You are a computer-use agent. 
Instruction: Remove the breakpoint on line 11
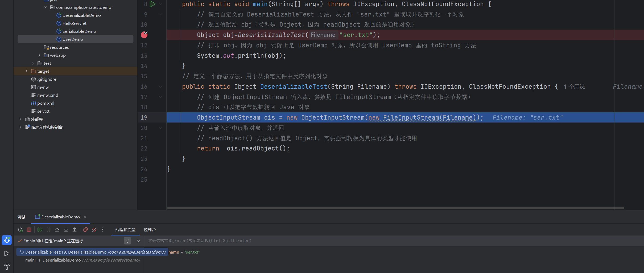tap(144, 35)
